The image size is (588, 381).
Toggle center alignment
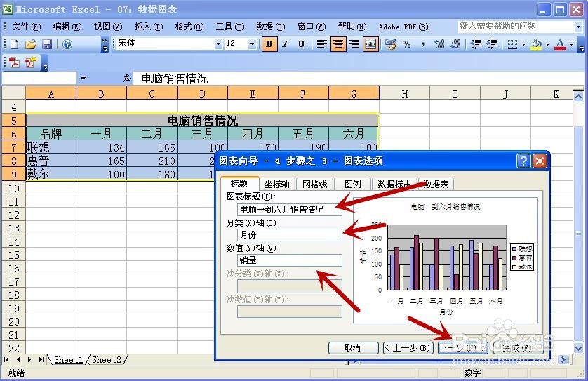point(338,44)
